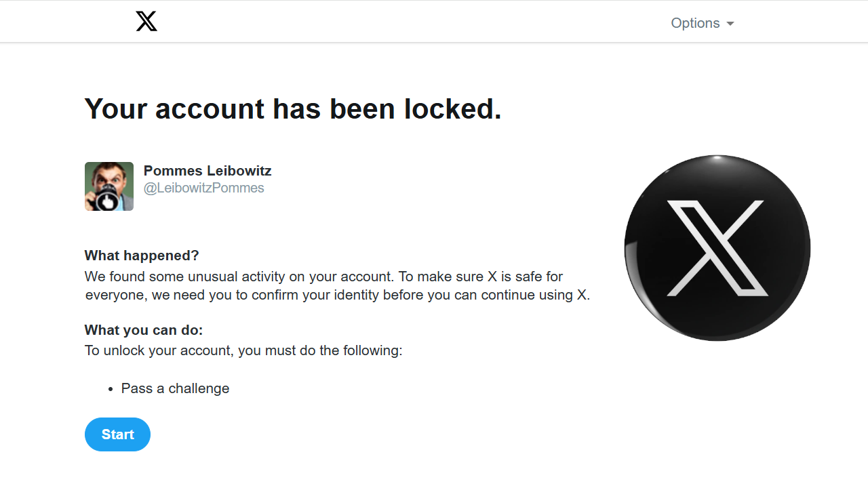The width and height of the screenshot is (868, 488).
Task: Click the @LeibowitzPommes handle
Action: pos(203,188)
